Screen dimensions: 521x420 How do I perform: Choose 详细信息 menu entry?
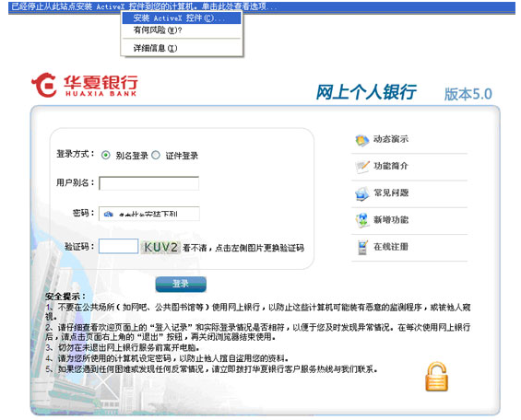(x=182, y=49)
